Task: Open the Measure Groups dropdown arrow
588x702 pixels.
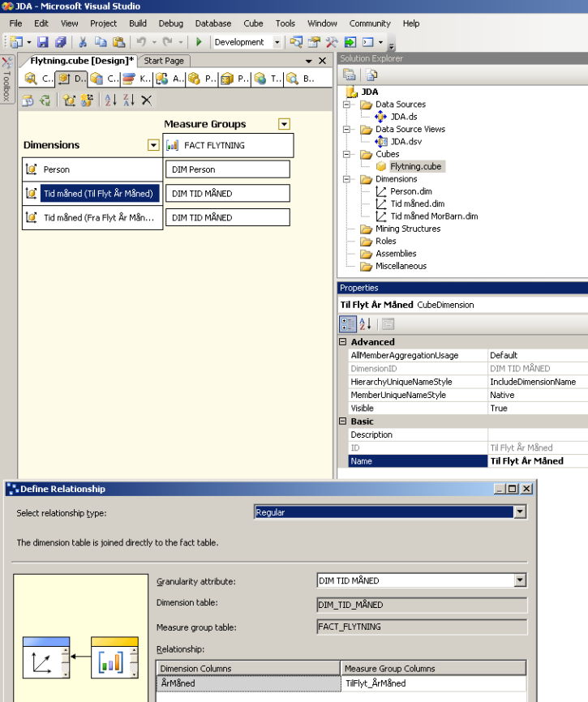Action: [x=284, y=124]
